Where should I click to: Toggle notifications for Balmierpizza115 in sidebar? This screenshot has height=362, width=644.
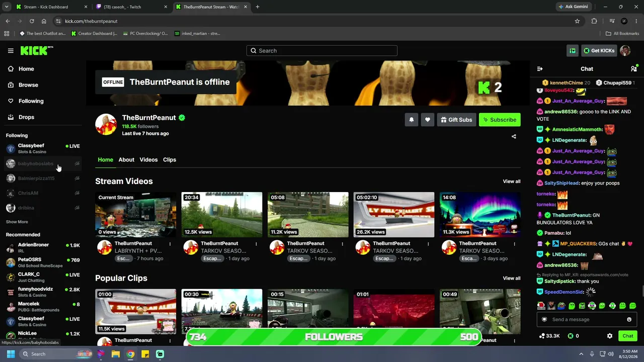(x=77, y=178)
